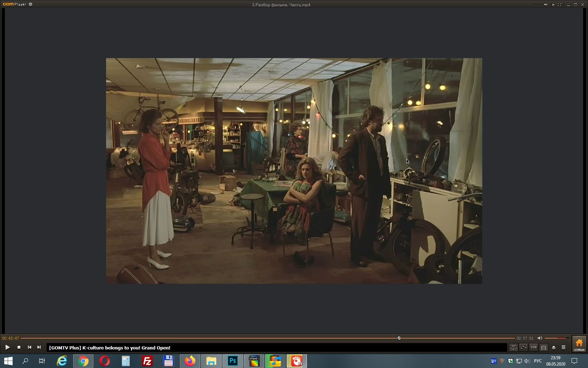Toggle the elapsed time display 00:43:47
This screenshot has width=588, height=368.
pos(10,338)
